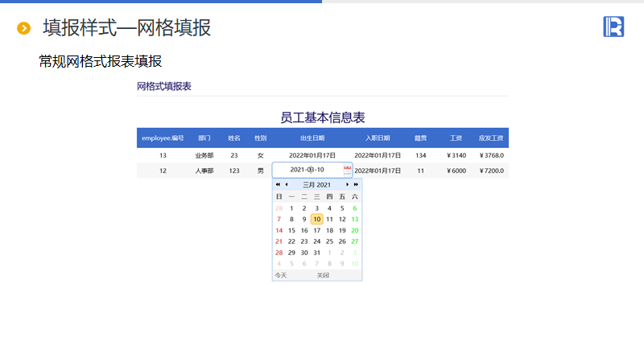Viewport: 644px width, 362px height.
Task: Go to previous month in calendar
Action: pyautogui.click(x=286, y=185)
